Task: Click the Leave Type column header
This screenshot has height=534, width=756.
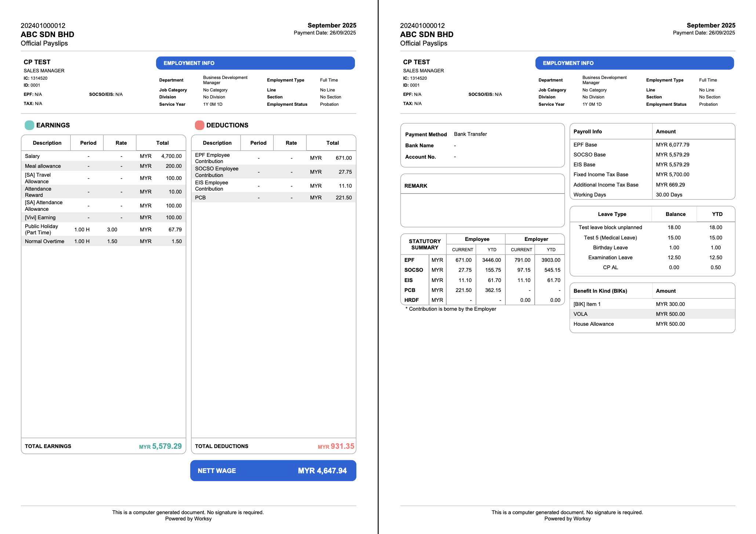Action: pyautogui.click(x=612, y=214)
